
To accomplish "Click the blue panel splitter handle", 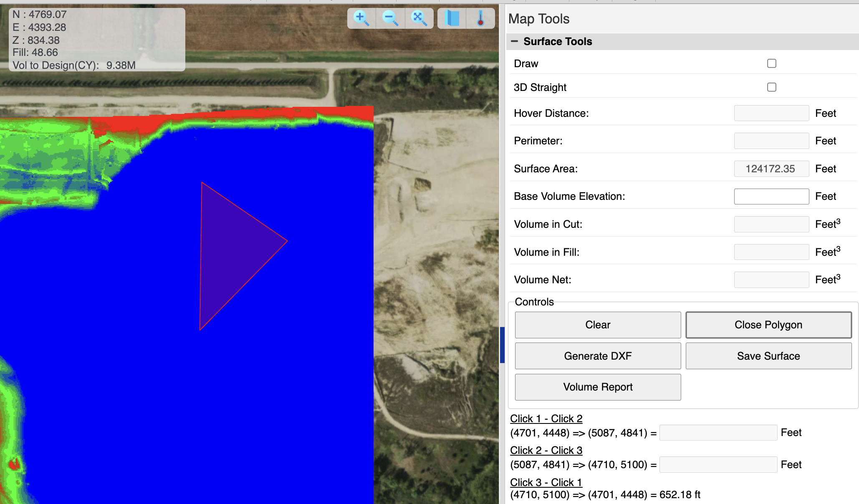I will (x=502, y=345).
